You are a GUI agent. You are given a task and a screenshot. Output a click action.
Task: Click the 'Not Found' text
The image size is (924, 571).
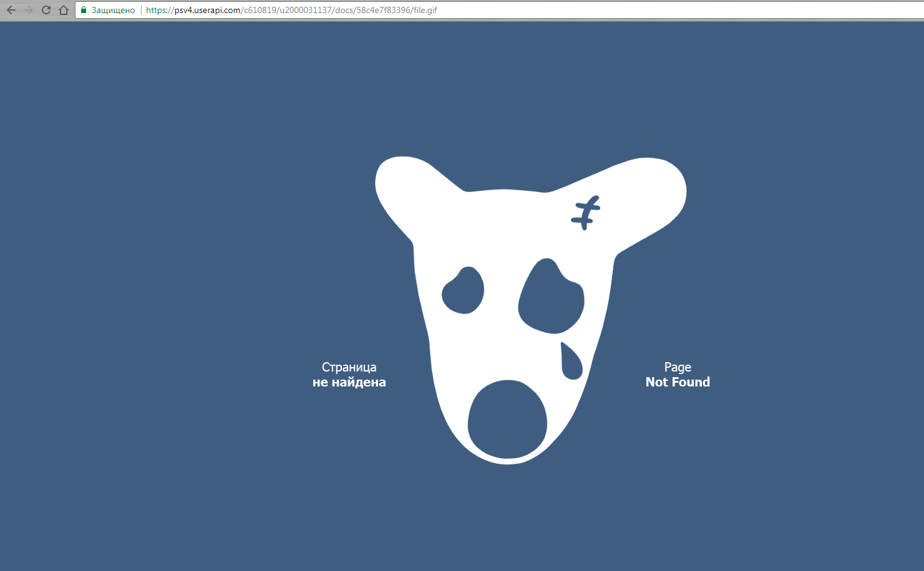pos(678,382)
